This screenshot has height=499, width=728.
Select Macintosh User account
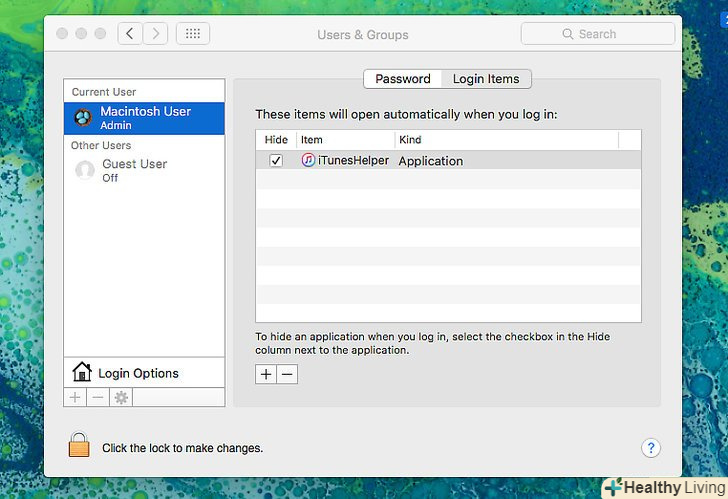point(144,118)
